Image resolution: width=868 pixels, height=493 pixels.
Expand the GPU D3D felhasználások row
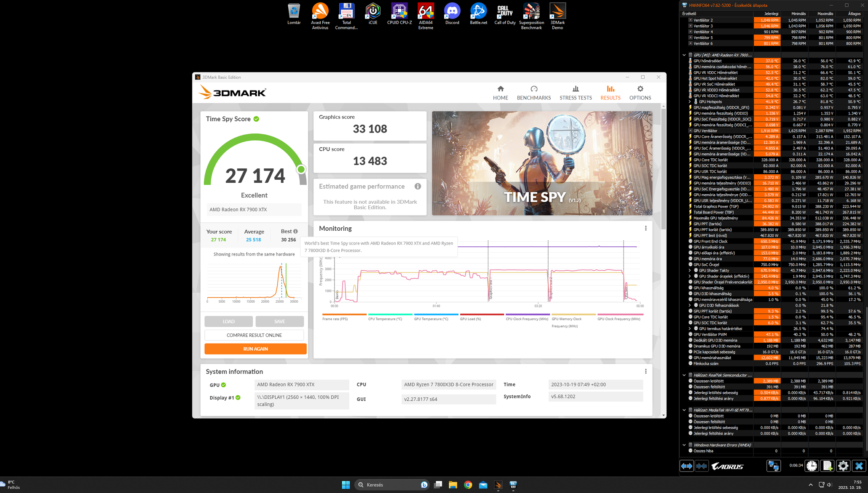[690, 305]
